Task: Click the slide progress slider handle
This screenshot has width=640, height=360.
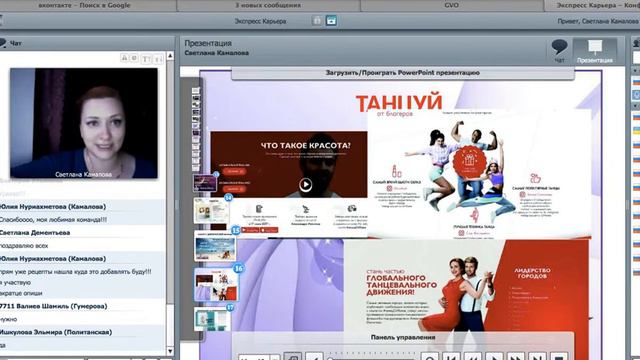Action: pos(330,358)
